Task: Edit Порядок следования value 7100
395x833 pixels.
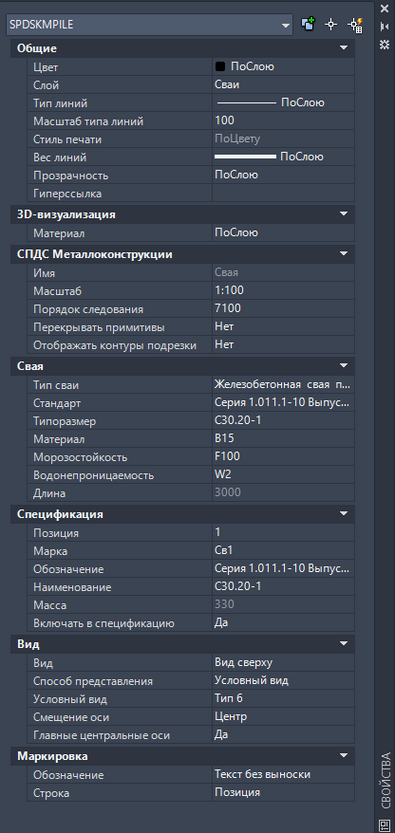Action: (x=283, y=309)
